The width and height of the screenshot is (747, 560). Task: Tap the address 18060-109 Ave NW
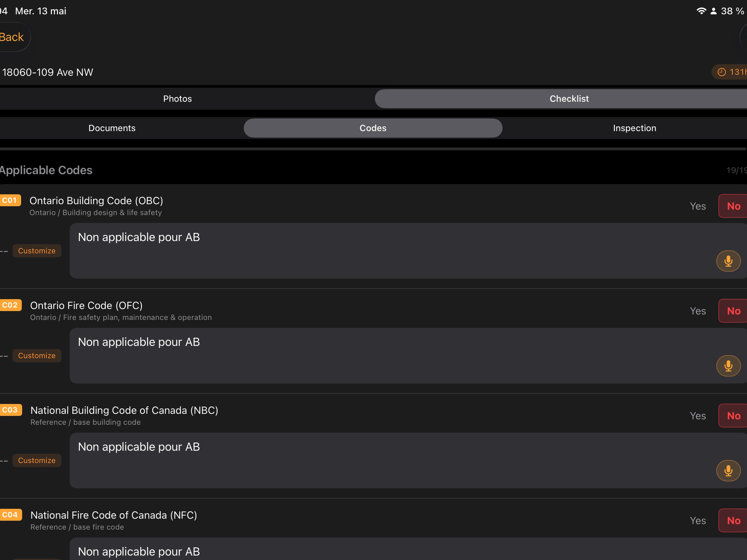[48, 72]
